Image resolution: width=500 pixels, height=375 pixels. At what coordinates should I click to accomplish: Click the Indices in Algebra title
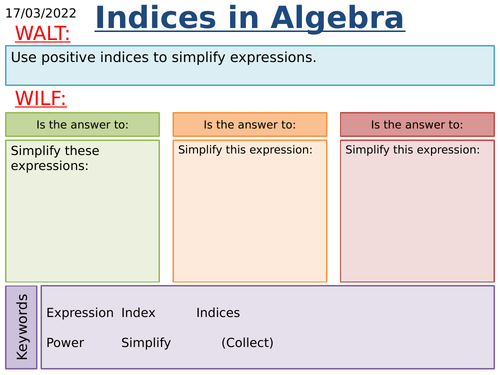(x=250, y=18)
